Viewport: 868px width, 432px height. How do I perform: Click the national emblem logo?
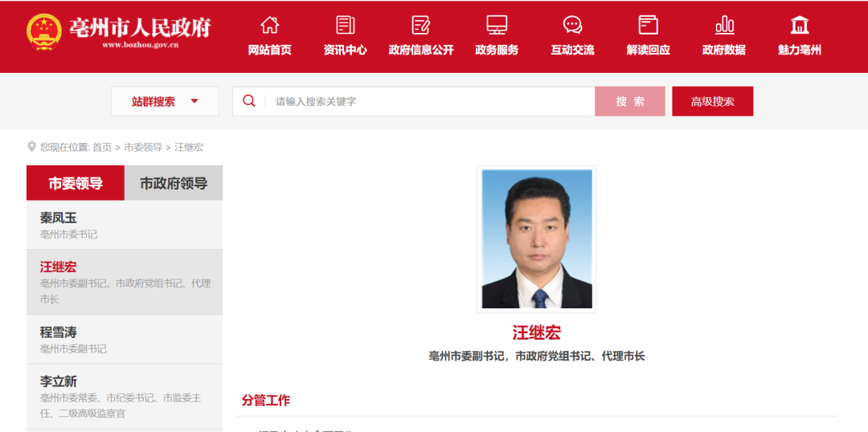point(43,31)
